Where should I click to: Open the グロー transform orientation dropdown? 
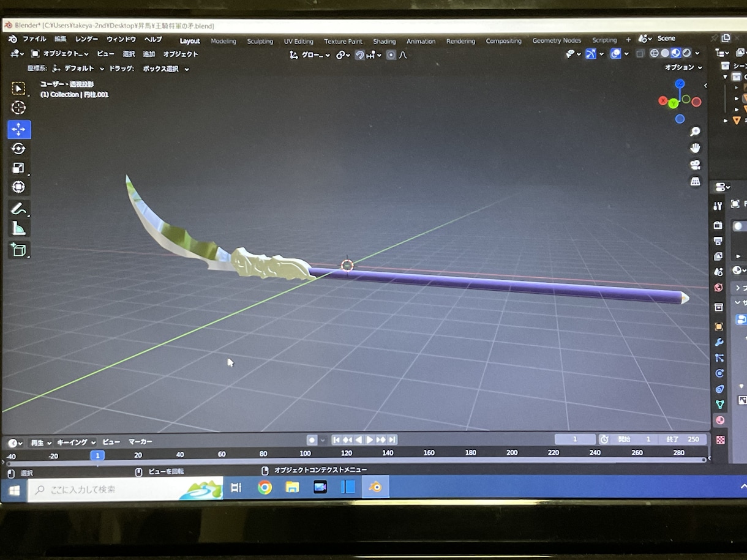coord(309,55)
